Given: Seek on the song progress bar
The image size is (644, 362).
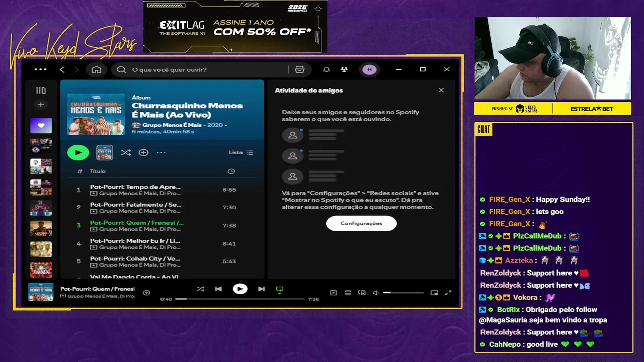Looking at the screenshot, I should tap(240, 299).
